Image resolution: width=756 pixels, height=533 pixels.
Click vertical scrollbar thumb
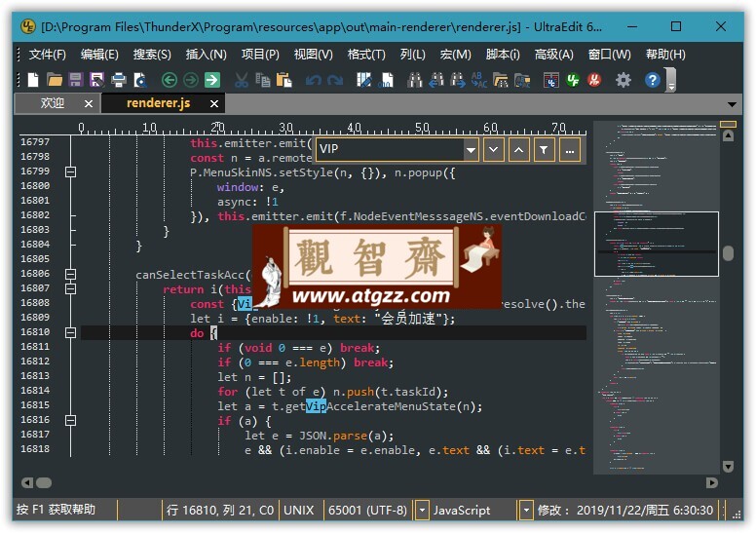pyautogui.click(x=728, y=253)
